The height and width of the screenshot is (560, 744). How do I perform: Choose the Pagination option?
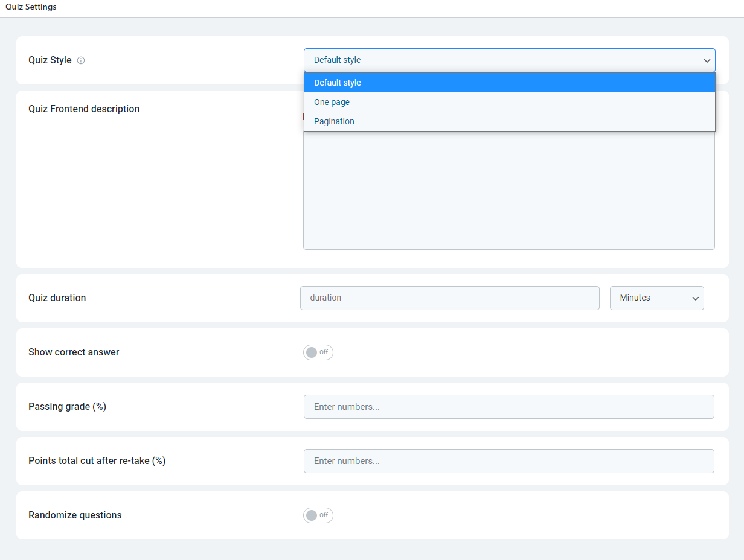pos(509,121)
